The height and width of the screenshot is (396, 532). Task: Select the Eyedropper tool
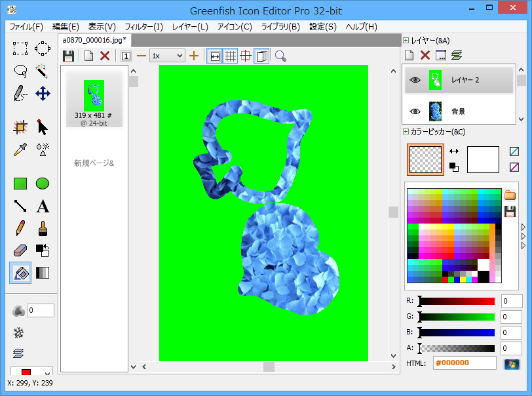[x=20, y=149]
